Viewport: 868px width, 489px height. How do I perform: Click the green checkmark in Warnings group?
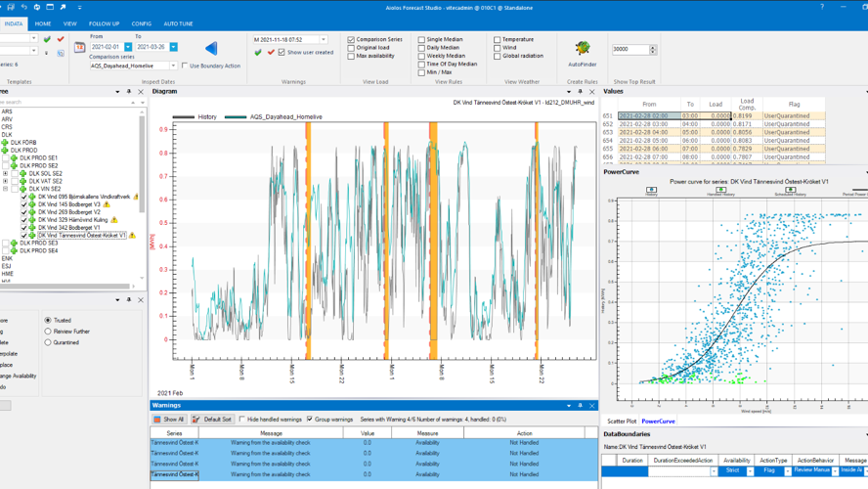tap(258, 52)
